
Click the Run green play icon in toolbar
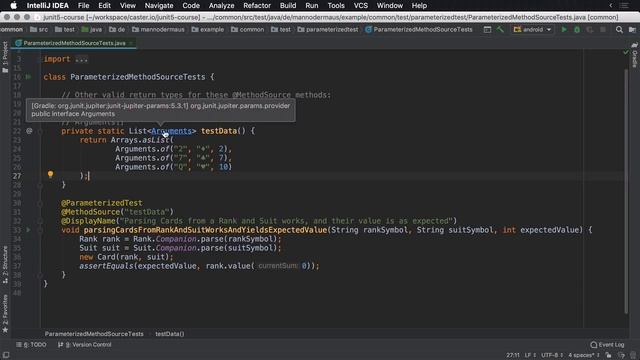pyautogui.click(x=564, y=29)
